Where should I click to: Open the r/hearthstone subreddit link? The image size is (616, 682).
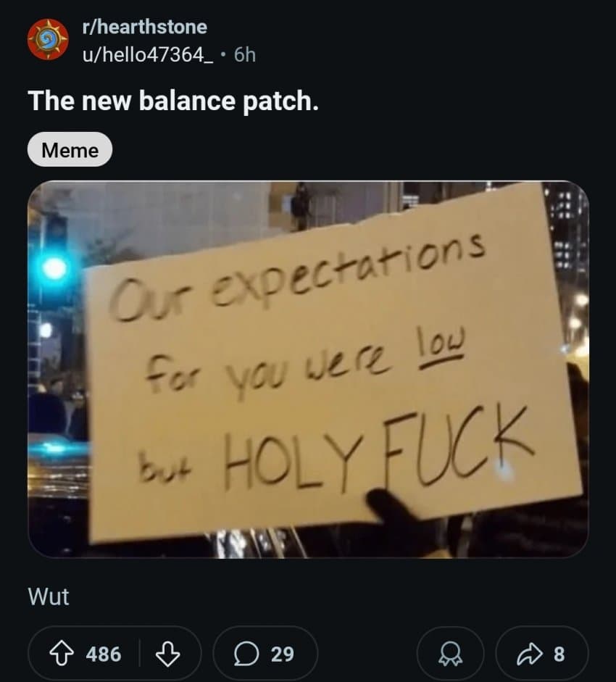pyautogui.click(x=145, y=27)
